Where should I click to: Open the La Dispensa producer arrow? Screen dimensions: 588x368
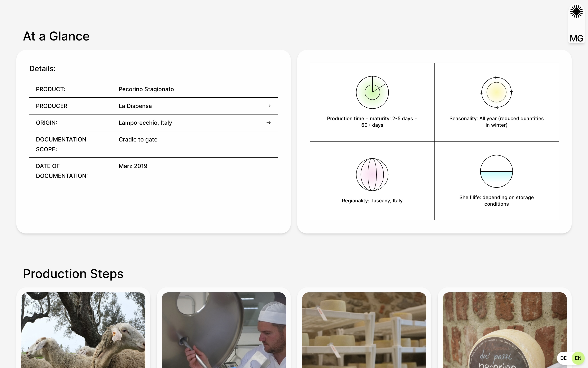point(268,106)
